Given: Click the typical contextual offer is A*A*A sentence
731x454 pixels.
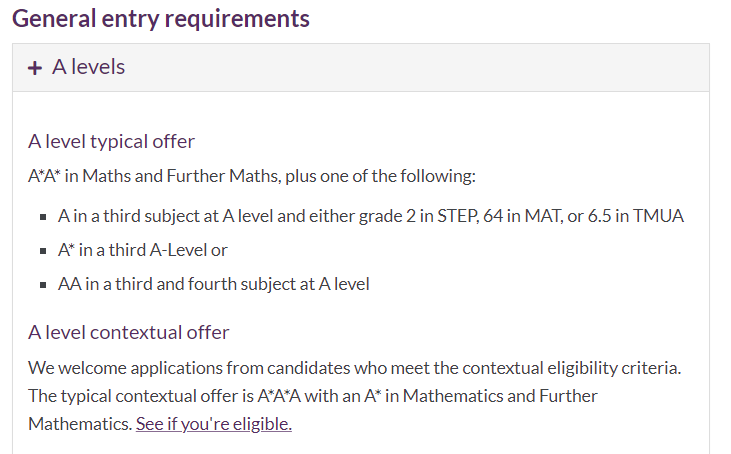Looking at the screenshot, I should 312,410.
